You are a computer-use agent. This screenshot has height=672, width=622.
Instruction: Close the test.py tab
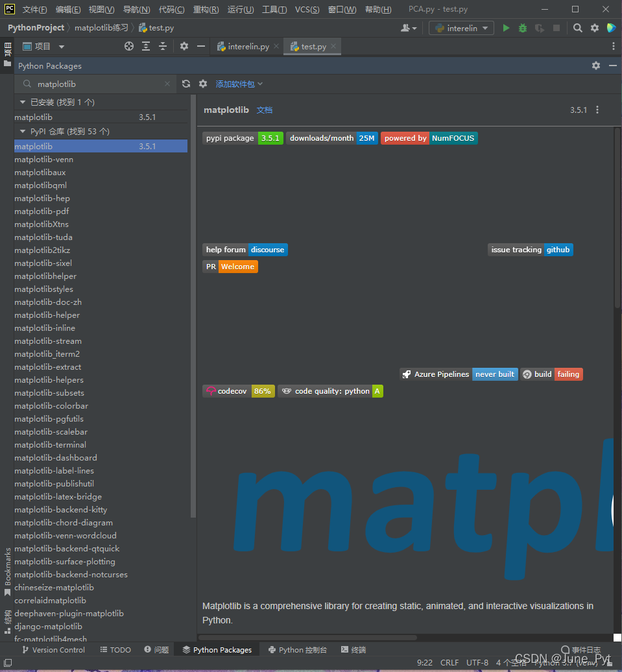click(333, 46)
